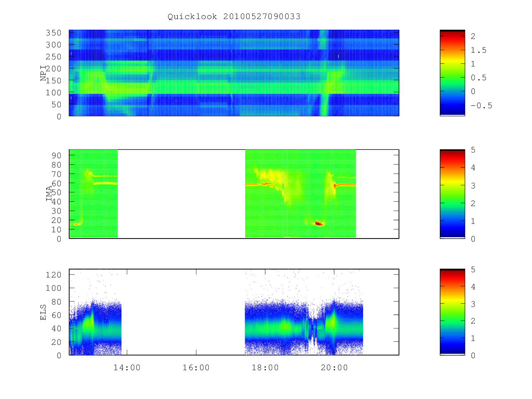Select the IMA y-axis label

[x=49, y=194]
